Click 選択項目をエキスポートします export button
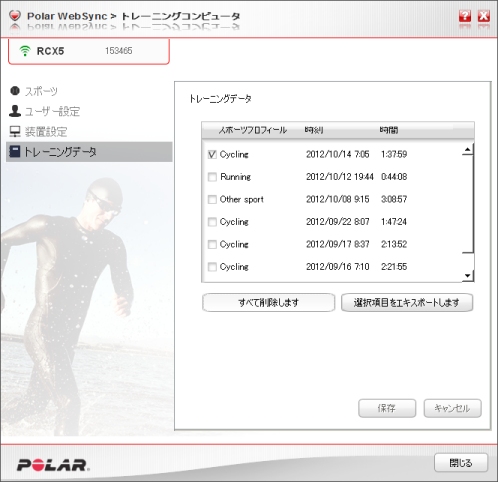498x482 pixels. coord(407,302)
